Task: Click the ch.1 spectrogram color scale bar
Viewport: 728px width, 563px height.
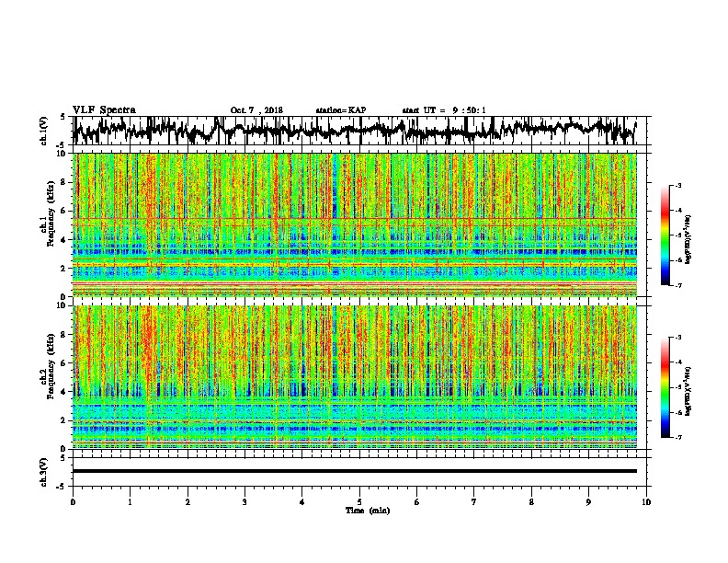Action: (x=665, y=236)
